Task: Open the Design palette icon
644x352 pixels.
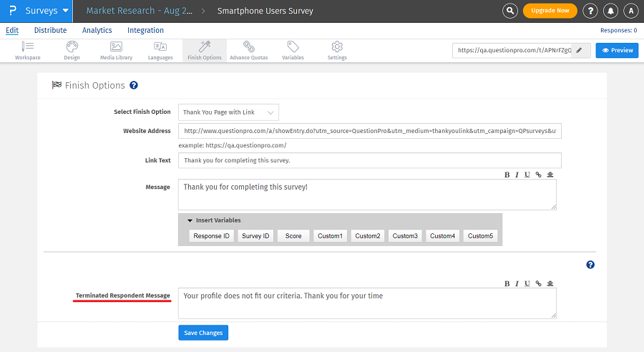Action: 72,47
